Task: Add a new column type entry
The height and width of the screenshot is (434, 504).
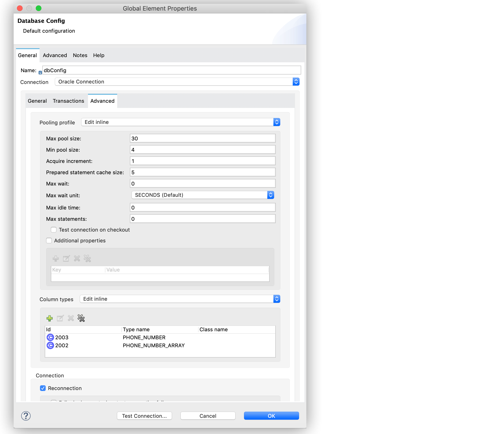Action: tap(50, 318)
